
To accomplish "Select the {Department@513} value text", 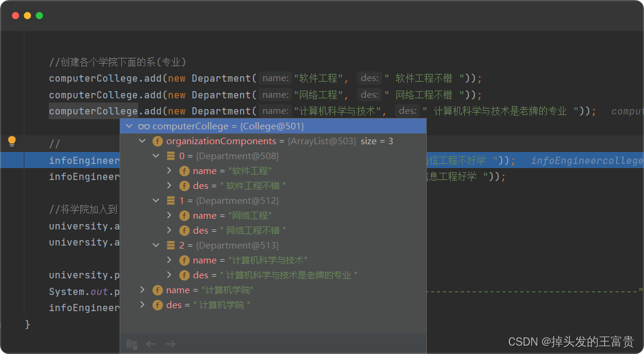I will (x=237, y=245).
